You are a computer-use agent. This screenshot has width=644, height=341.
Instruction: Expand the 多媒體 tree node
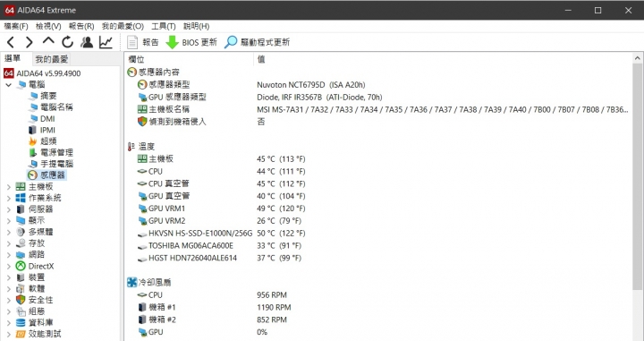point(9,232)
